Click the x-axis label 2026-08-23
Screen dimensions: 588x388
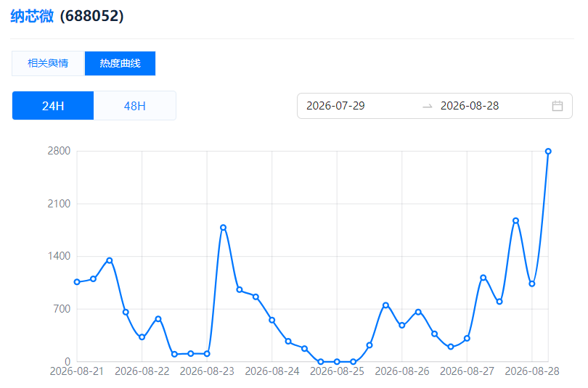pos(207,371)
